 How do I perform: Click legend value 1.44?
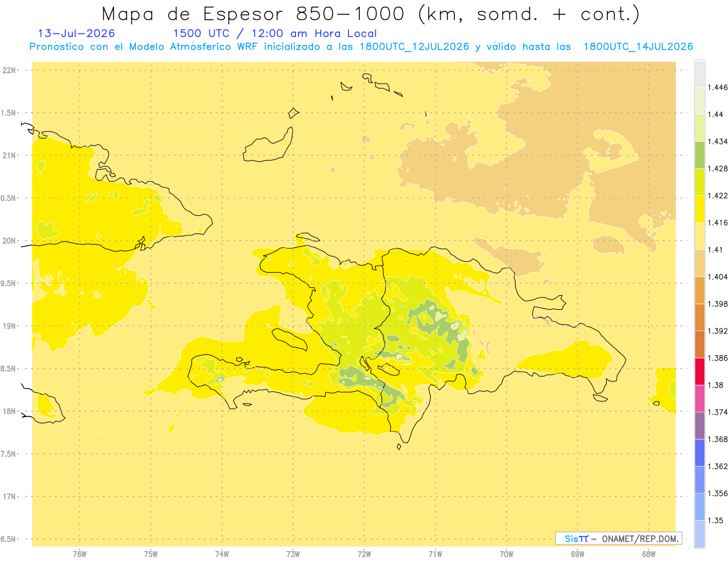pos(716,114)
